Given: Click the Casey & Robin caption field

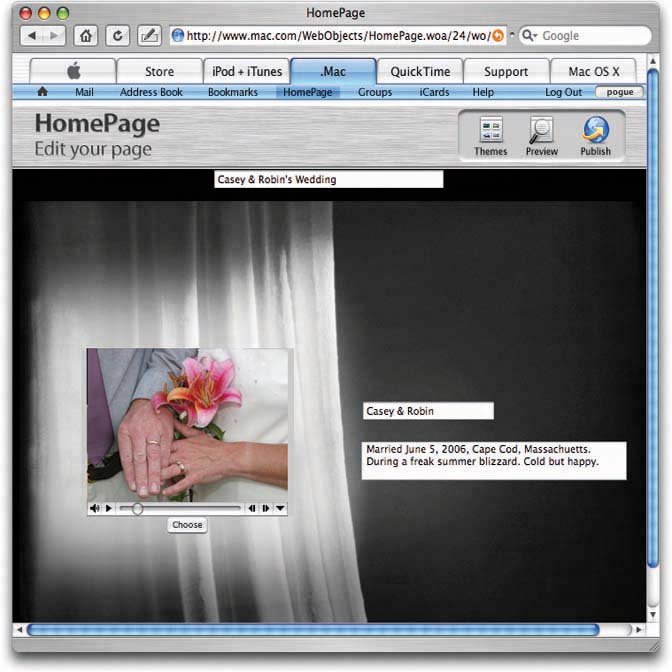Looking at the screenshot, I should [428, 411].
